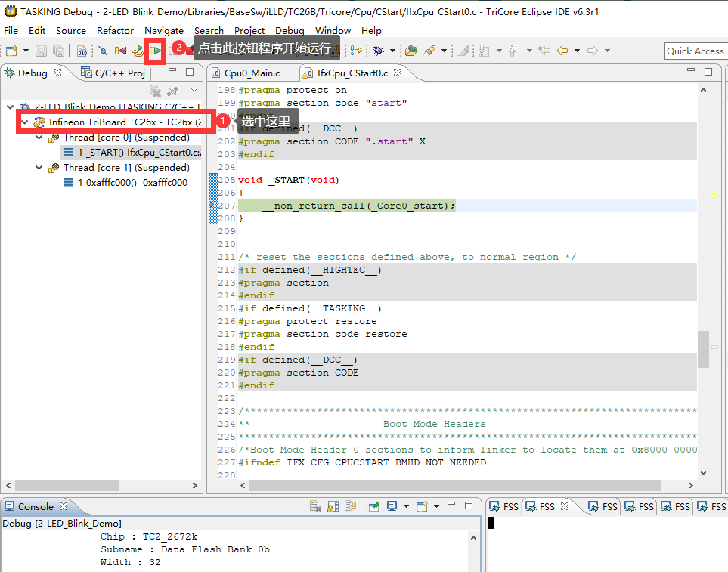Open the Search dropdown arrow
The height and width of the screenshot is (572, 728).
(444, 51)
